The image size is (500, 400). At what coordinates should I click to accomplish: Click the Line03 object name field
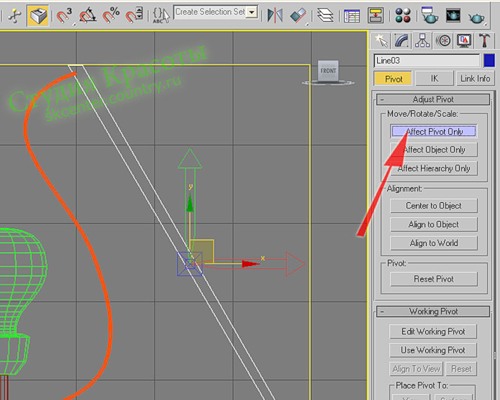tap(426, 61)
